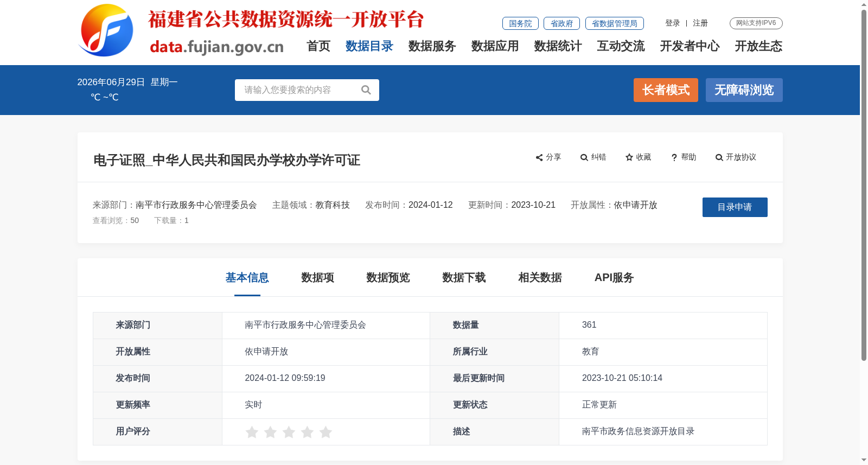The height and width of the screenshot is (465, 868).
Task: Open 无障碍浏览 accessible browsing
Action: point(744,90)
